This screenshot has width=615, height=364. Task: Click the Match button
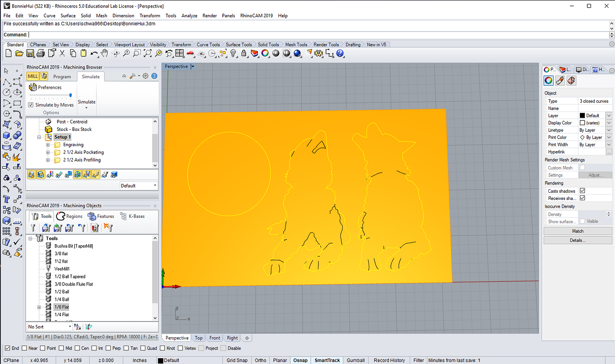click(578, 231)
